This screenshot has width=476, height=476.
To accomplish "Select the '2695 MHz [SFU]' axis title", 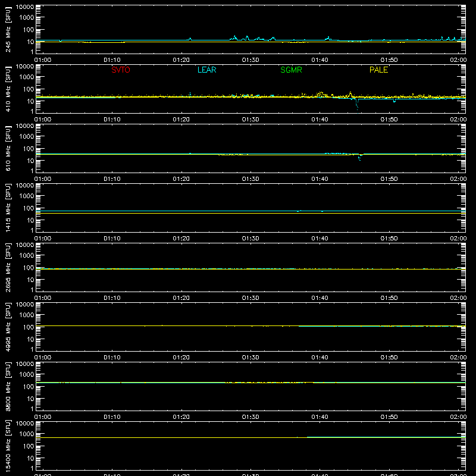I will click(x=8, y=268).
